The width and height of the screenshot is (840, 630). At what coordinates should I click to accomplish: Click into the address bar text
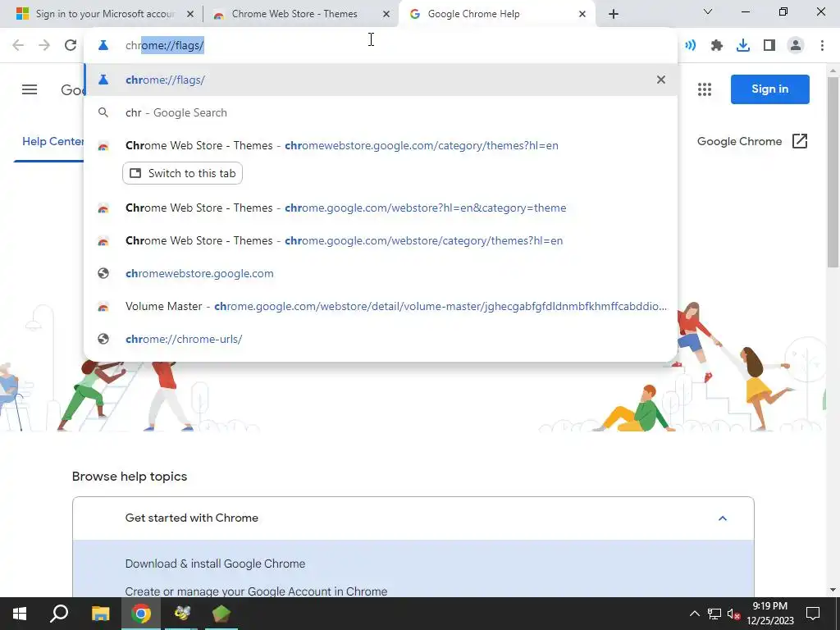(x=164, y=46)
